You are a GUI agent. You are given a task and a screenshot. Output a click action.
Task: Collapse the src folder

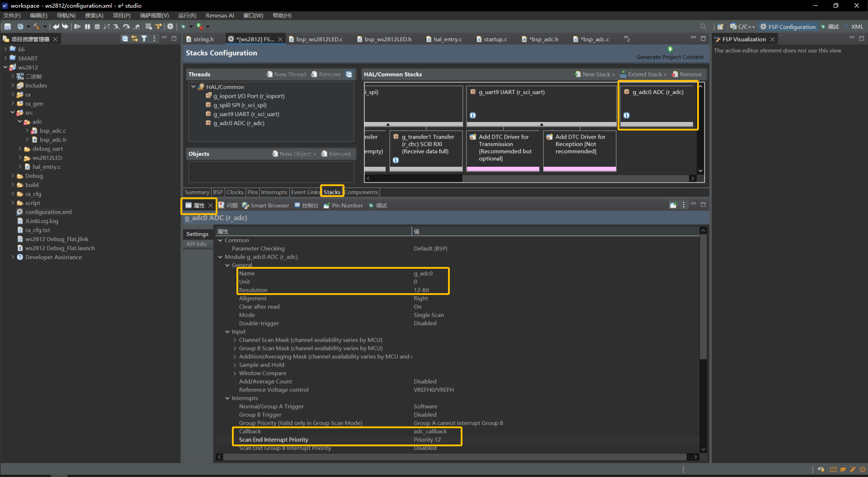tap(13, 113)
